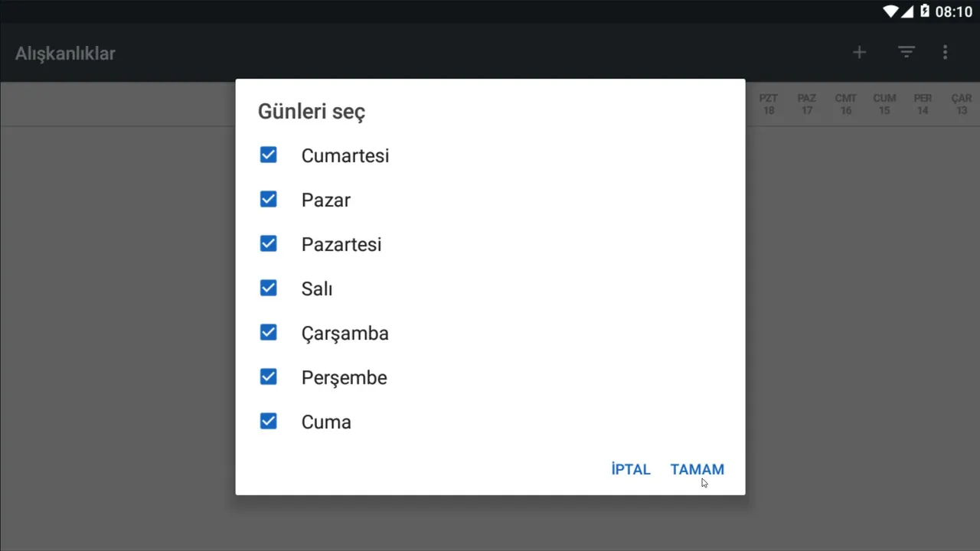The width and height of the screenshot is (980, 551).
Task: Click the add habit plus icon
Action: tap(859, 52)
